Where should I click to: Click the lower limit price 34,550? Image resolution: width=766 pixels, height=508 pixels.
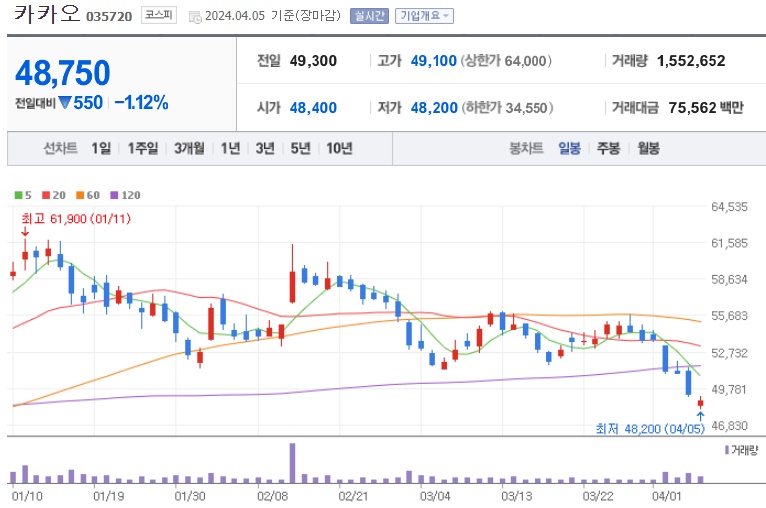526,107
